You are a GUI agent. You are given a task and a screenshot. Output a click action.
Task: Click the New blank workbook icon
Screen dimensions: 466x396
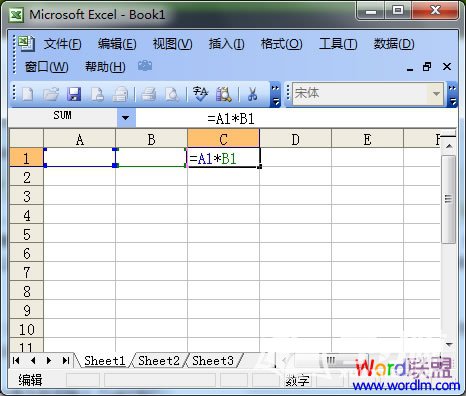click(x=28, y=94)
